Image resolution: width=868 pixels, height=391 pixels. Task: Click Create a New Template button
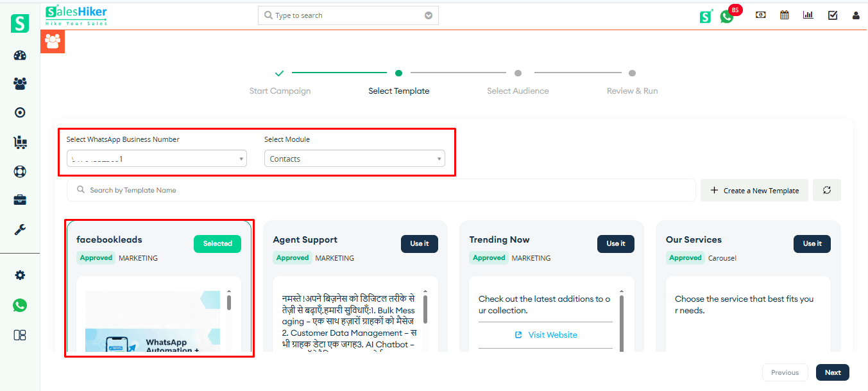(754, 190)
